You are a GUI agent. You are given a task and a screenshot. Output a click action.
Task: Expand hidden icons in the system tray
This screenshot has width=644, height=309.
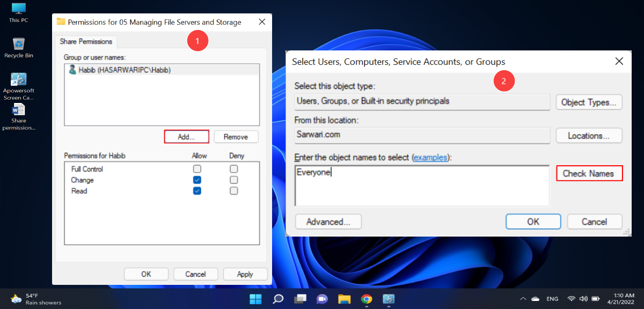523,299
